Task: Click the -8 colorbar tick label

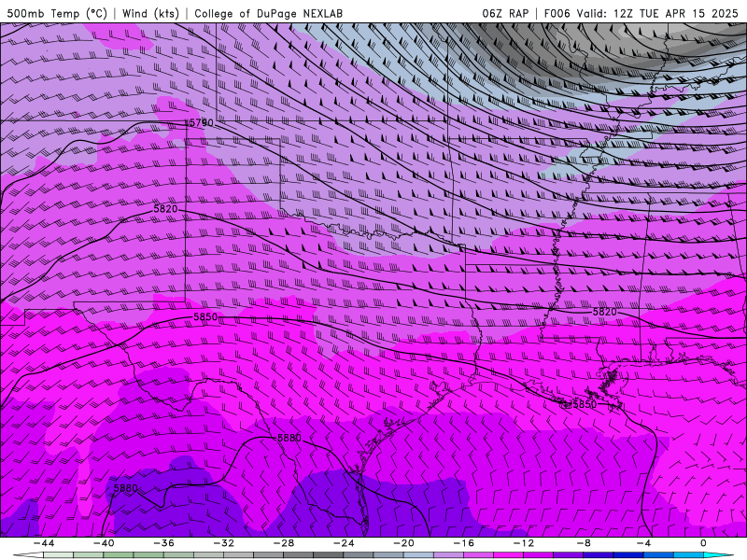Action: 584,543
